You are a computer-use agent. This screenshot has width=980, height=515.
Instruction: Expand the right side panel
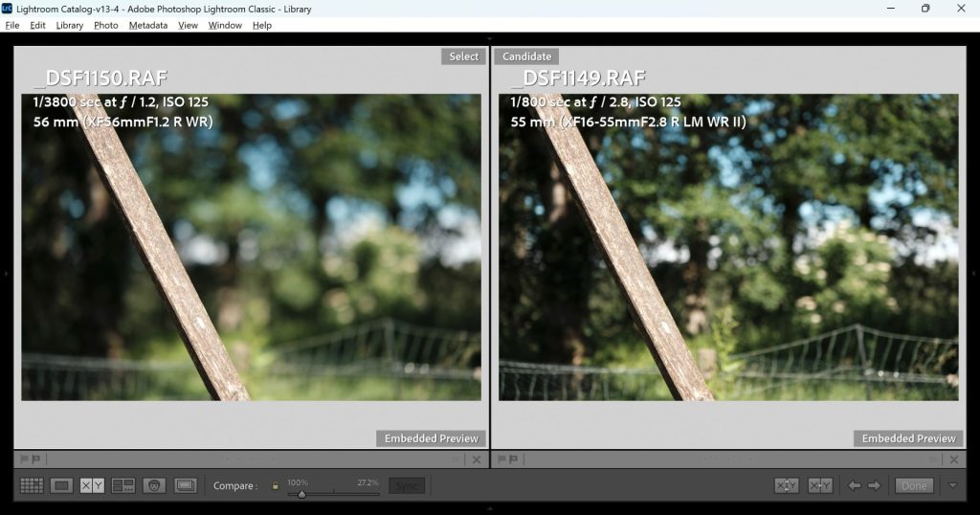click(975, 273)
